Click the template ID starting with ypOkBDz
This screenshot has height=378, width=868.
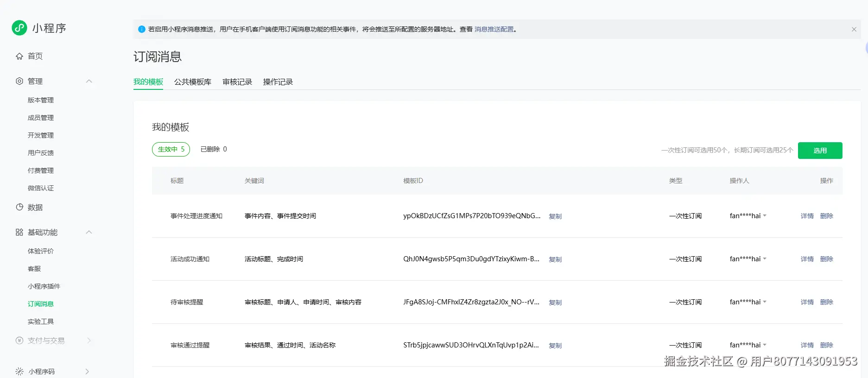tap(472, 216)
